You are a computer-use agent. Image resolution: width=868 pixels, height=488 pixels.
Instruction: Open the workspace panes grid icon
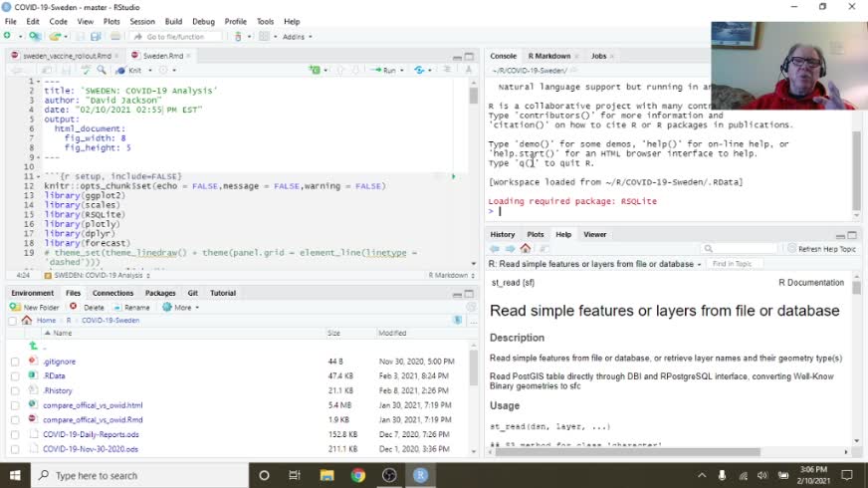point(264,37)
